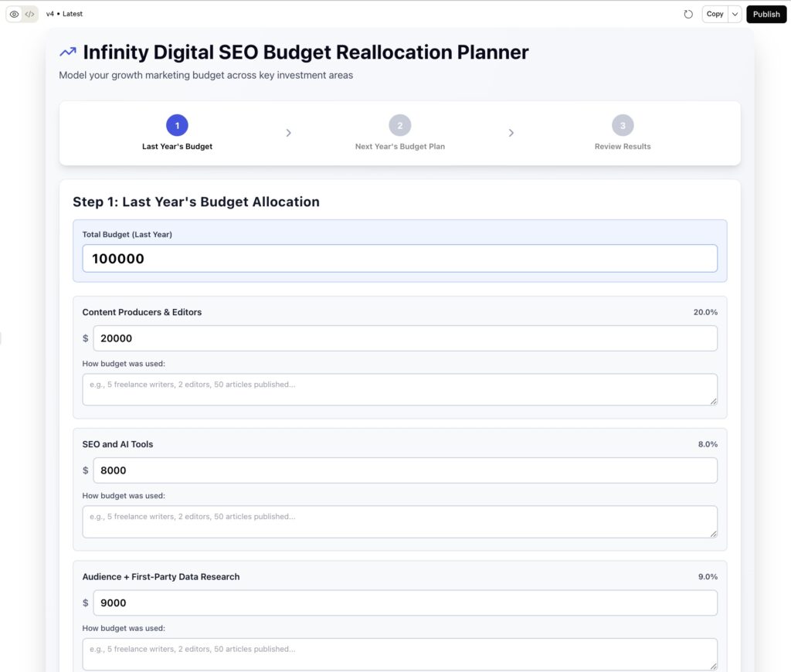Image resolution: width=791 pixels, height=672 pixels.
Task: Click the Step 1: Last Year's Budget Allocation heading
Action: [195, 202]
